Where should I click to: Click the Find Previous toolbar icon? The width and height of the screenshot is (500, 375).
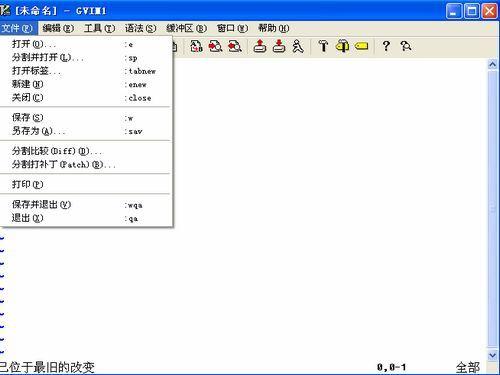click(235, 46)
